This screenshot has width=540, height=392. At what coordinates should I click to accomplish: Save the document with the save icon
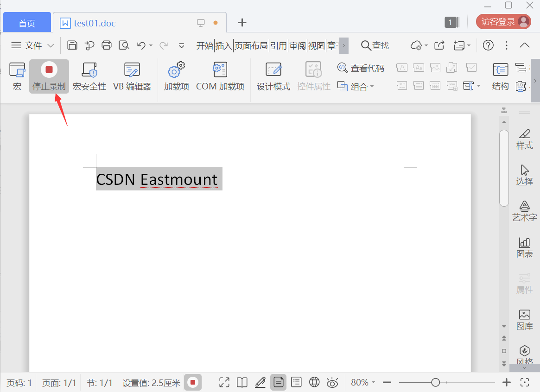pos(72,45)
